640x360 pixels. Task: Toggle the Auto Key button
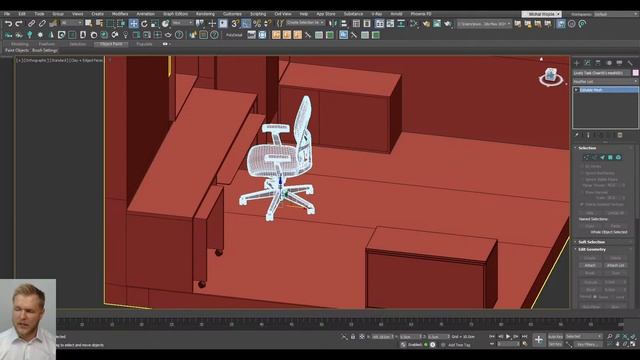coord(555,337)
